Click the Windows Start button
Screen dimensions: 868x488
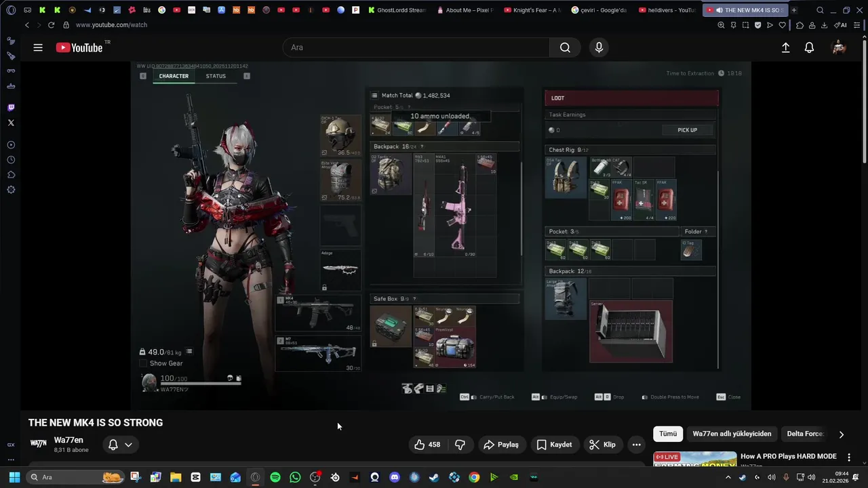coord(14,477)
